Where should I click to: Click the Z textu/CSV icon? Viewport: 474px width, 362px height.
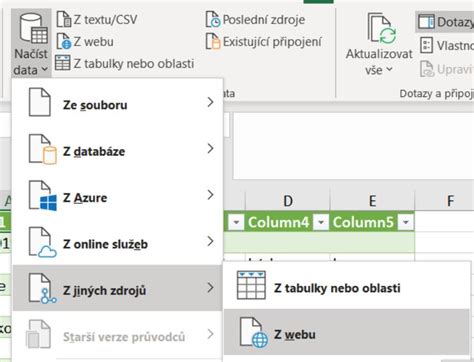[x=63, y=19]
